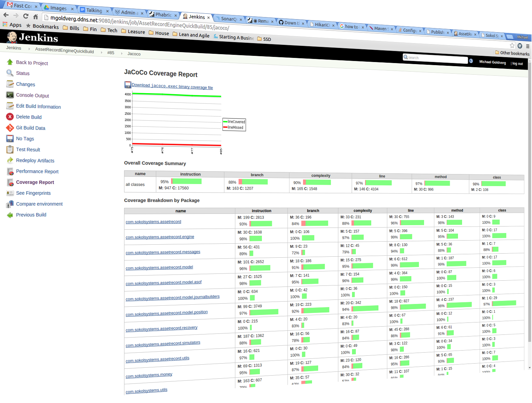The width and height of the screenshot is (532, 403).
Task: Click the browser forward arrow
Action: (x=16, y=15)
